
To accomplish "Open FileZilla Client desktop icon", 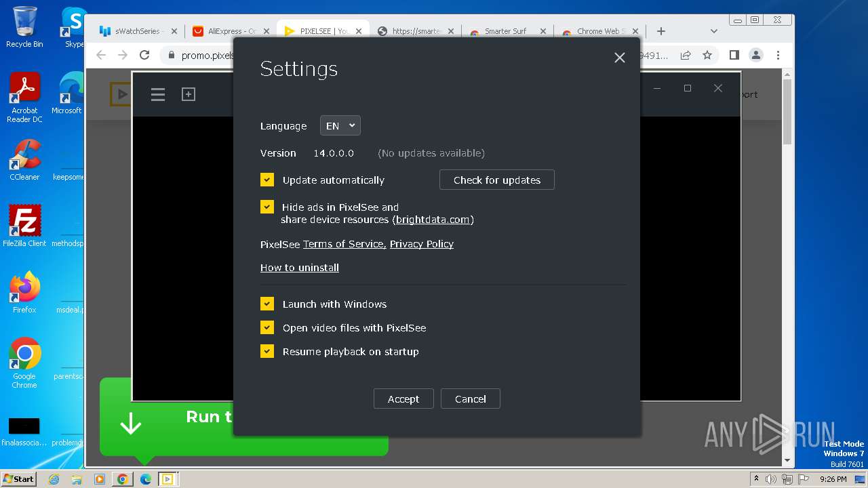I will [24, 226].
